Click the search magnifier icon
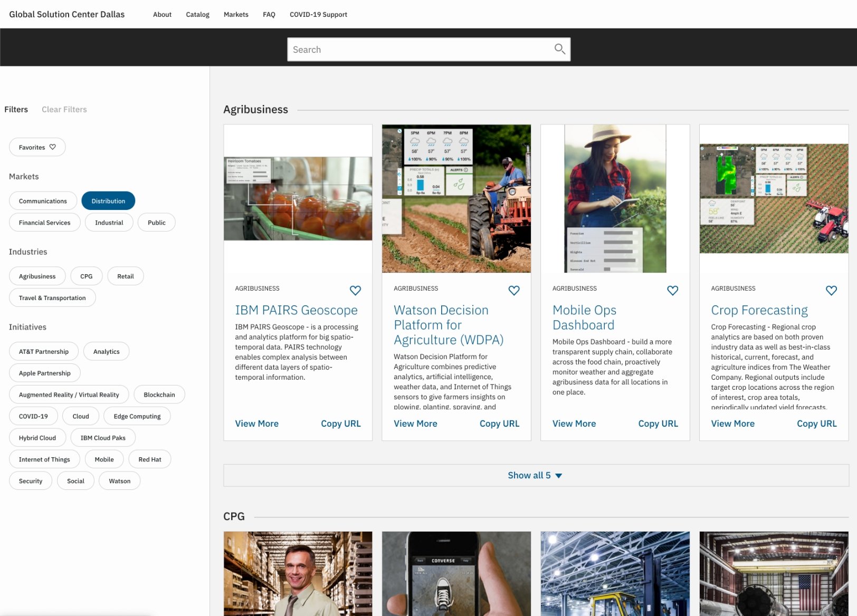The width and height of the screenshot is (857, 616). click(x=559, y=49)
